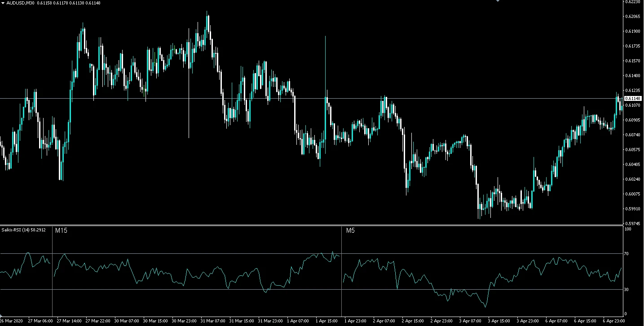Click the 0.61400 price scale label
The height and width of the screenshot is (326, 644).
click(x=632, y=76)
